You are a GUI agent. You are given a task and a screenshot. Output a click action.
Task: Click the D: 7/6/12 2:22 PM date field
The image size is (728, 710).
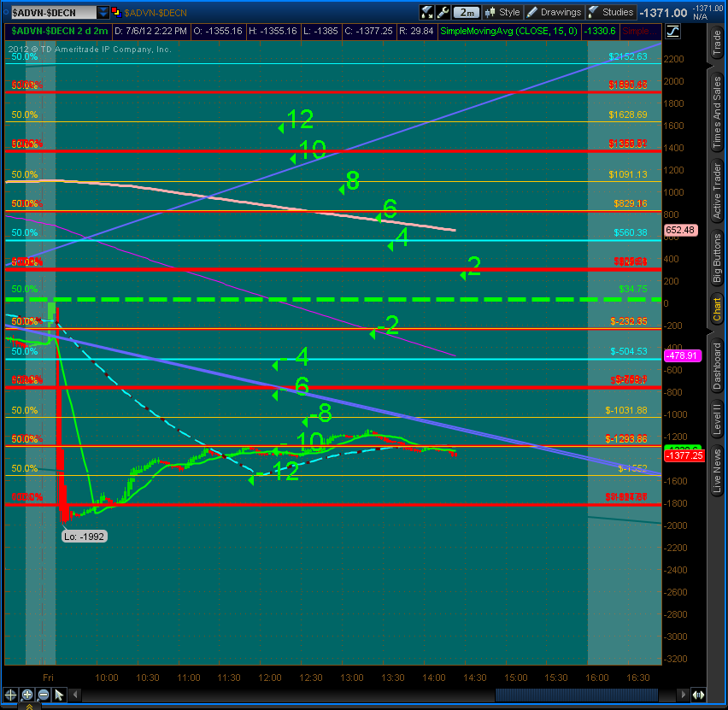click(150, 31)
